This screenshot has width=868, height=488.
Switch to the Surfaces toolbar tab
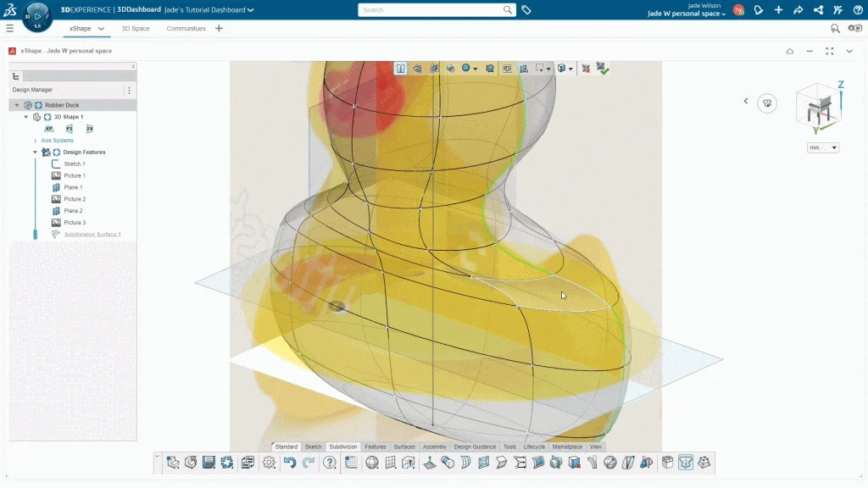click(x=404, y=446)
